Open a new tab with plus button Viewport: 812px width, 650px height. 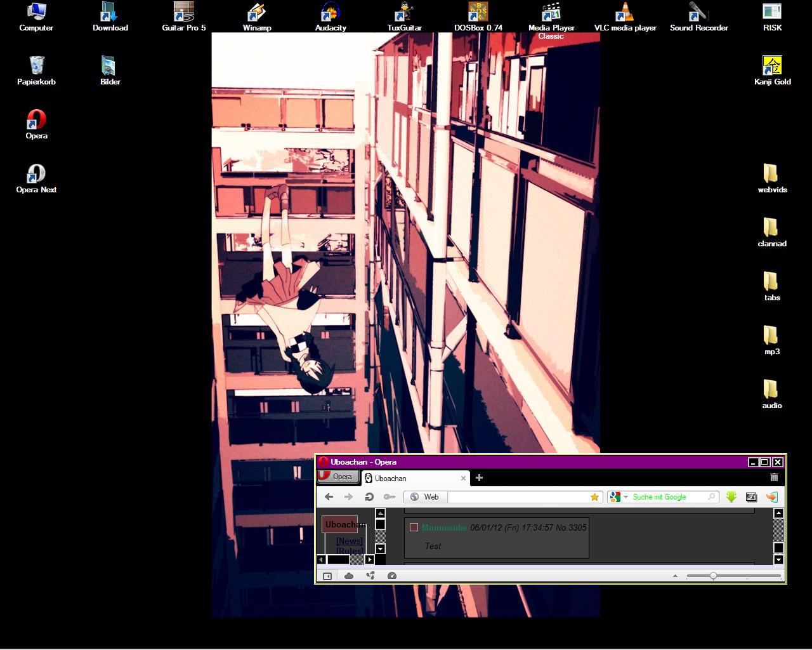click(x=479, y=478)
